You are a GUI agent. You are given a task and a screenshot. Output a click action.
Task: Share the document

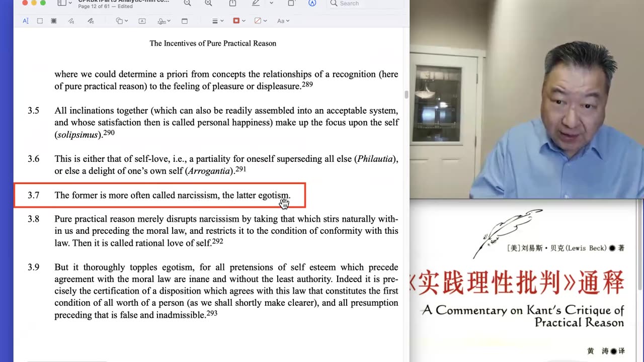(x=232, y=3)
